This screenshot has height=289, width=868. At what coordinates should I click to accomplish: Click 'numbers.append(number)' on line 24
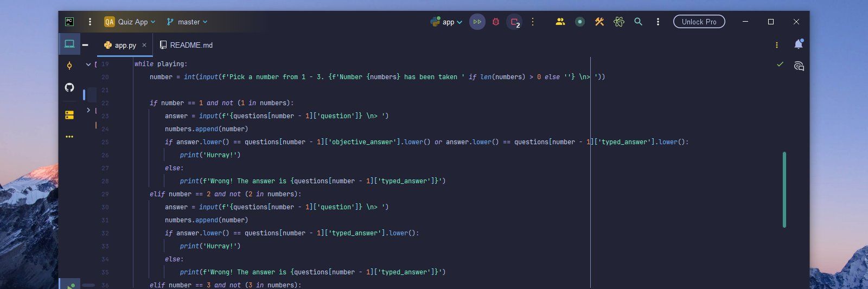(206, 129)
